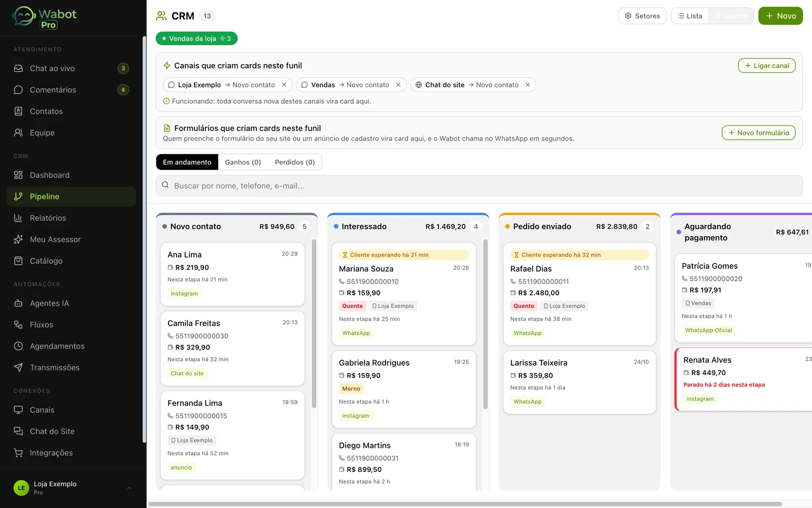812x508 pixels.
Task: Remove Vendas channel chip
Action: coord(398,85)
